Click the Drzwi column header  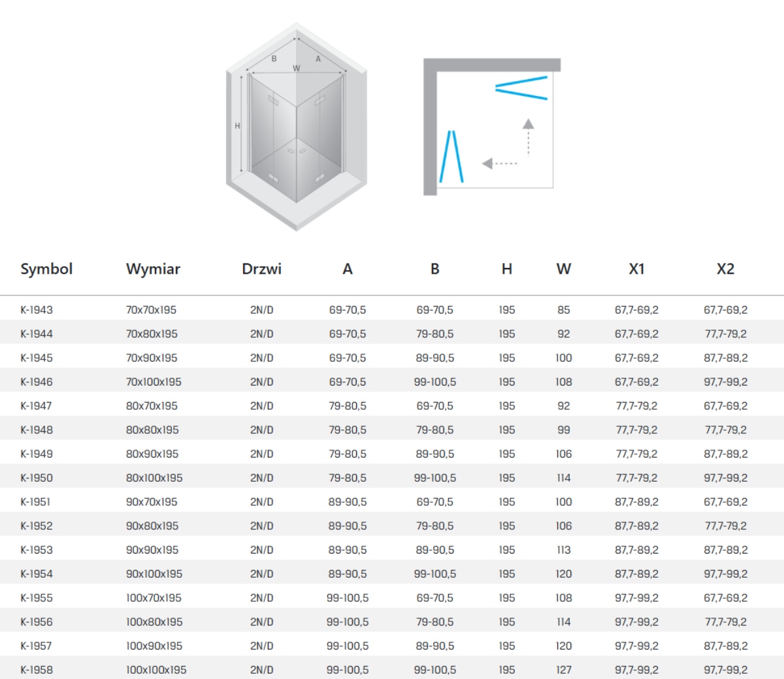coord(261,269)
